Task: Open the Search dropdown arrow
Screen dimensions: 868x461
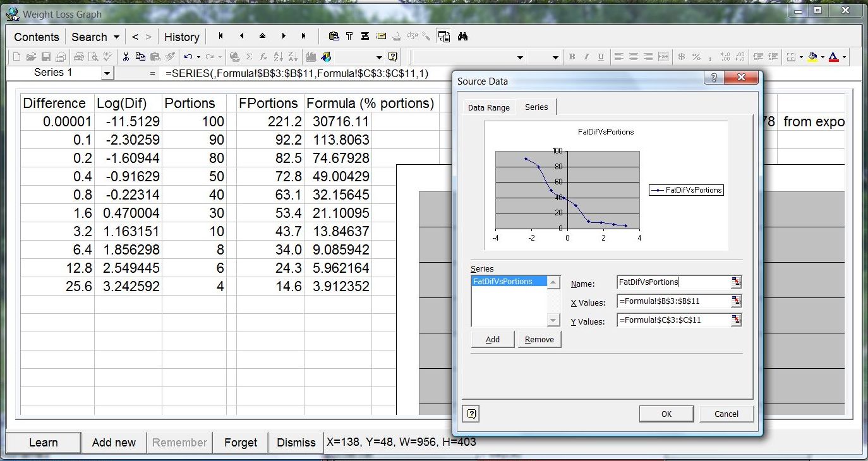Action: coord(116,37)
